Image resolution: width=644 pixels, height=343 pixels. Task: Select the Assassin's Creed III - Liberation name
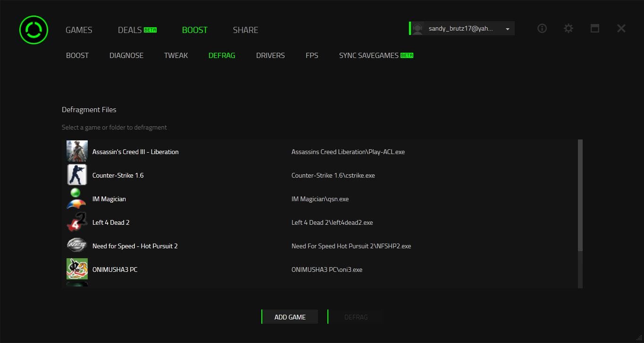point(135,152)
